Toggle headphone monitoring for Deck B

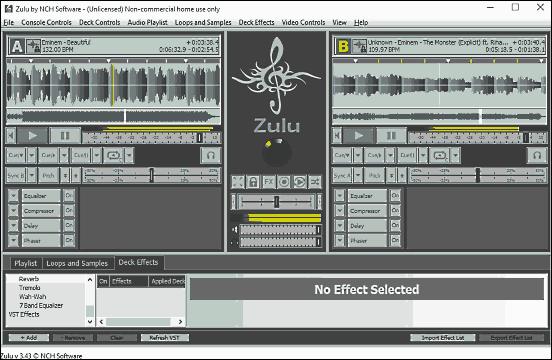[x=537, y=155]
